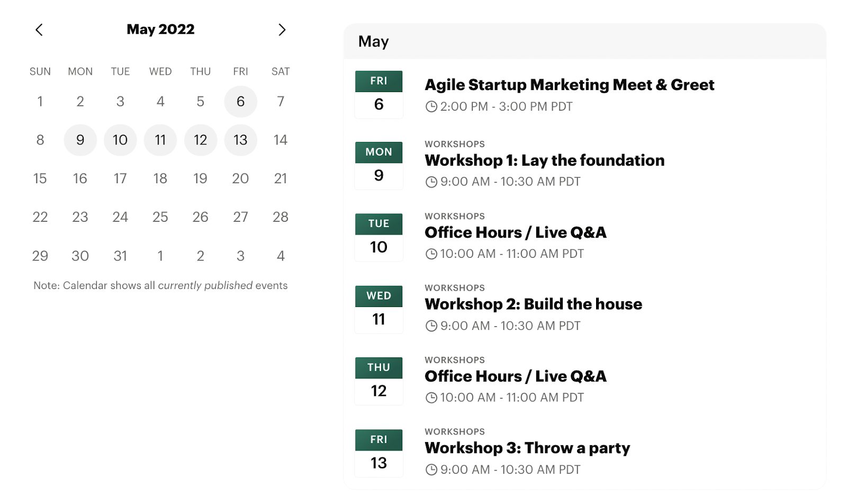
Task: Go to next month arrow
Action: coord(282,30)
